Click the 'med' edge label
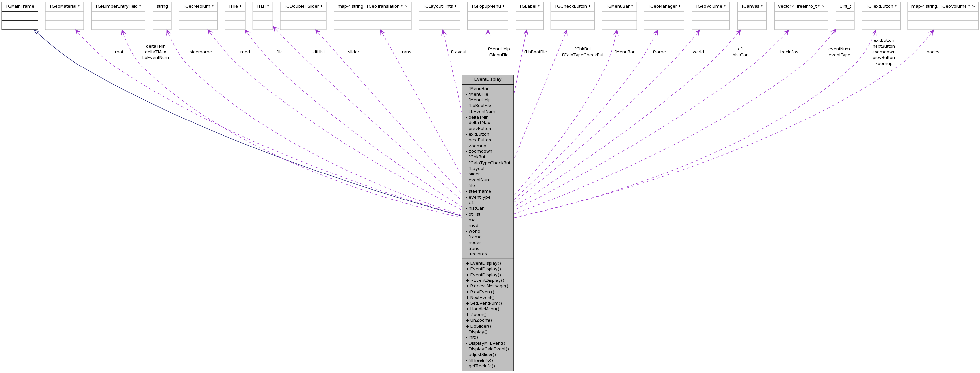This screenshot has width=980, height=373. 245,52
